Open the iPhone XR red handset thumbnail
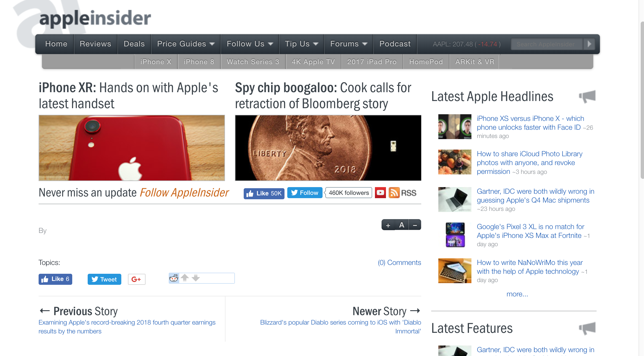 click(132, 148)
